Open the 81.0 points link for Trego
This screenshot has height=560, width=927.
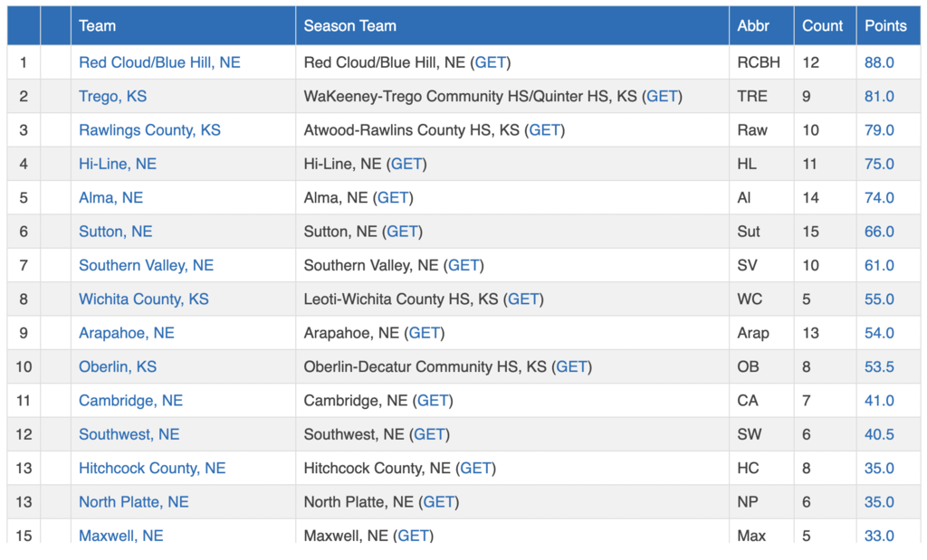coord(879,96)
